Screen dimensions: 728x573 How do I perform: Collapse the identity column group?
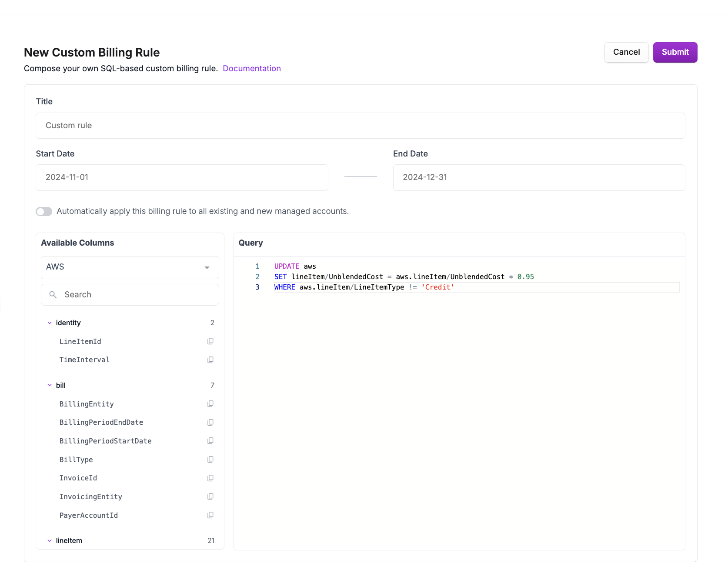[x=50, y=323]
